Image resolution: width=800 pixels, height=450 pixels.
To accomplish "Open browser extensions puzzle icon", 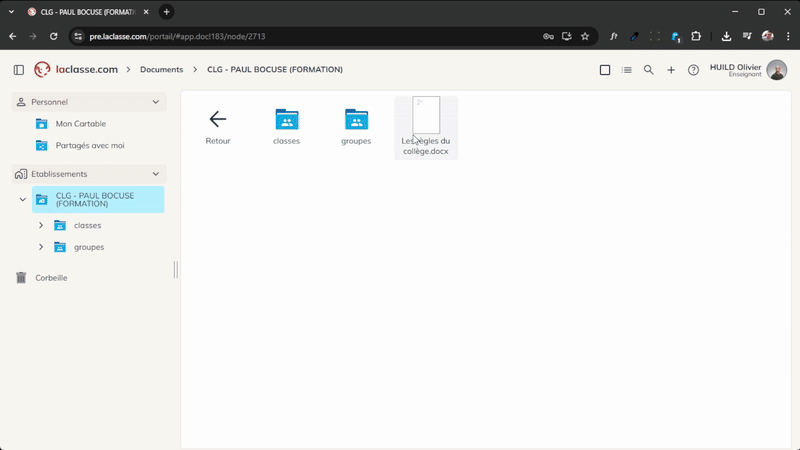I will pos(696,36).
